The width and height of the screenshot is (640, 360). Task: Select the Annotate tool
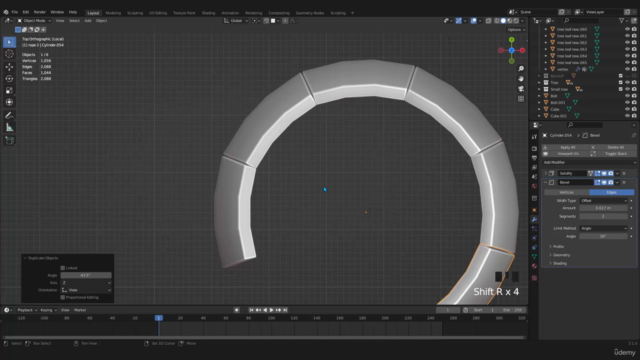tap(9, 116)
